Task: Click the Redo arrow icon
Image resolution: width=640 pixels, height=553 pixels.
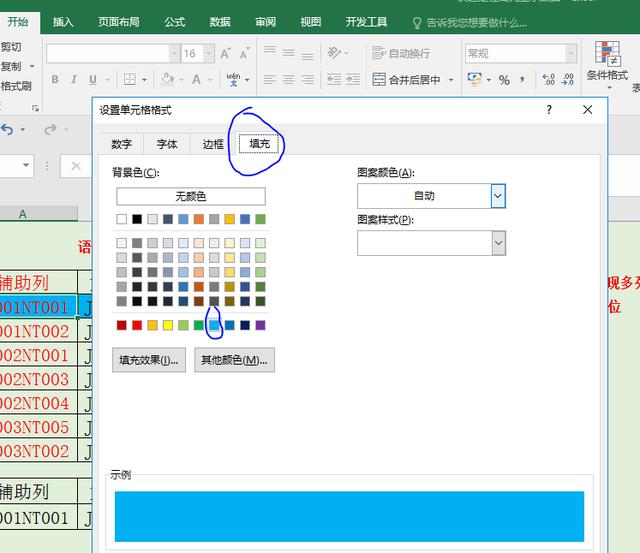Action: point(51,130)
